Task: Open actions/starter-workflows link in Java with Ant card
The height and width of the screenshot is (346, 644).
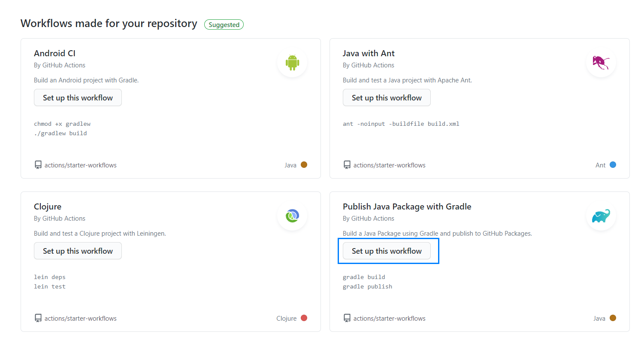Action: [390, 165]
